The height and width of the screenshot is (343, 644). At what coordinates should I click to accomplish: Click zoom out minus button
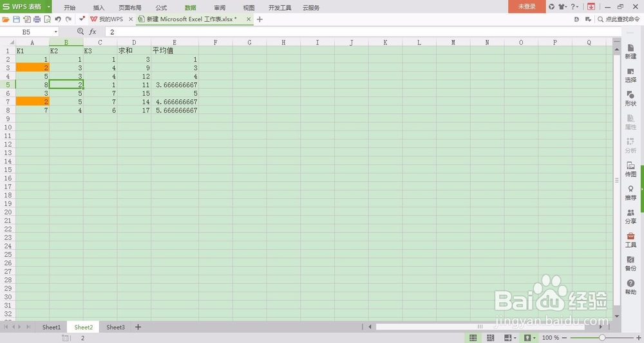(564, 338)
